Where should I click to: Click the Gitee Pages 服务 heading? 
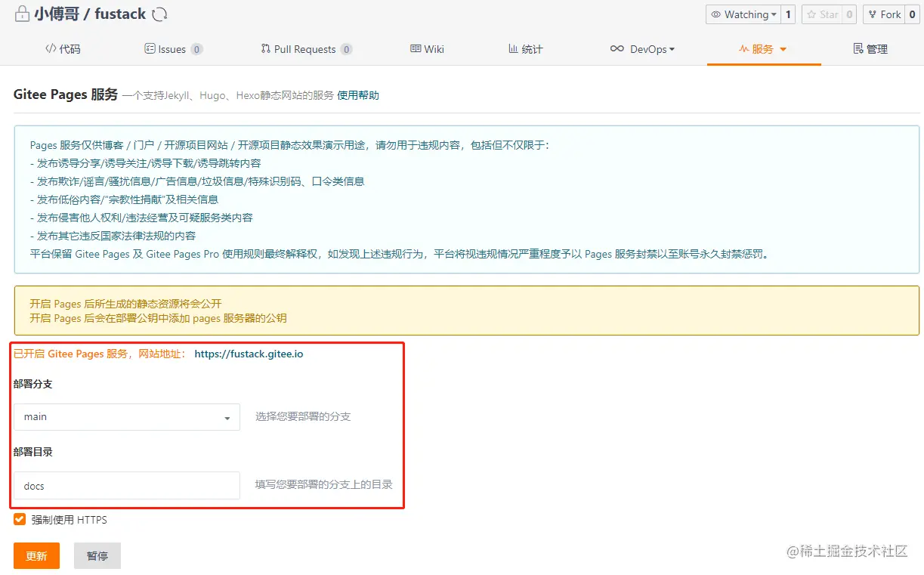66,94
